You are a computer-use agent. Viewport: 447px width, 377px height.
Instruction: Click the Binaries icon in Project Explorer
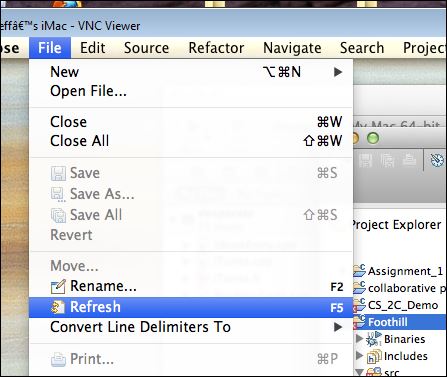[373, 339]
